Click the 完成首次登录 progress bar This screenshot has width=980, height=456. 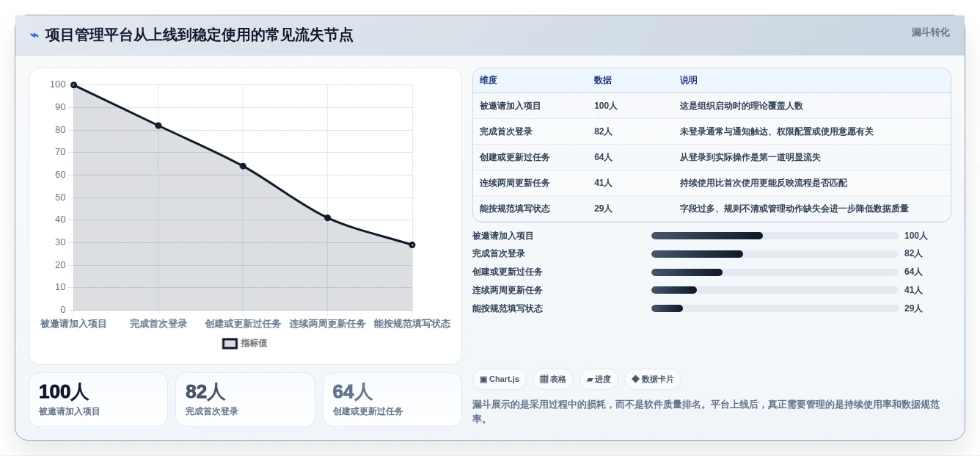coord(775,254)
